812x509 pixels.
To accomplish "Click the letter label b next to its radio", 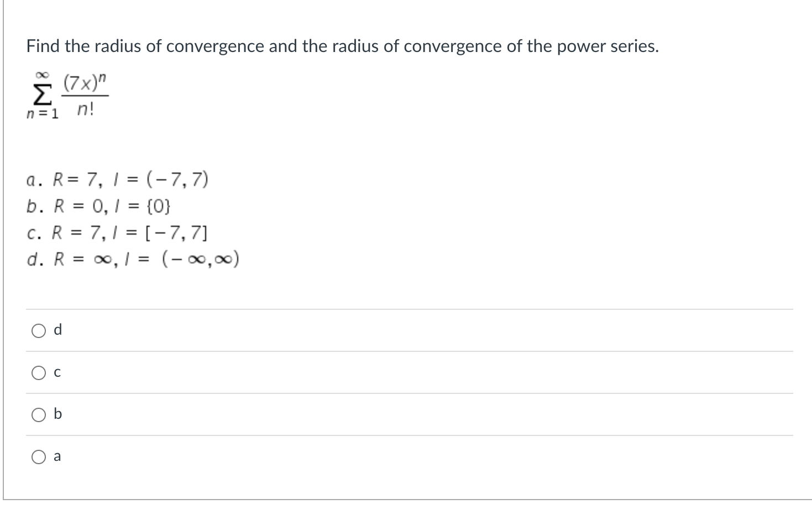I will 57,414.
